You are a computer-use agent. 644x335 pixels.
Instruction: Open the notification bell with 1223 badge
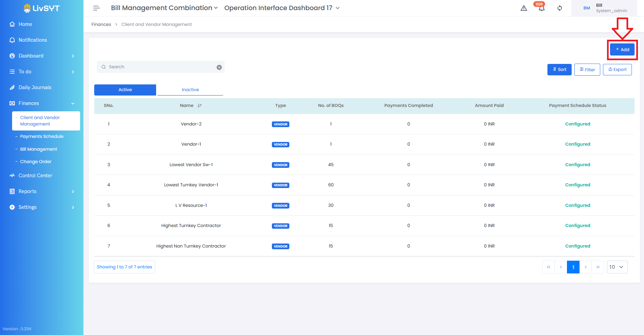(x=541, y=8)
